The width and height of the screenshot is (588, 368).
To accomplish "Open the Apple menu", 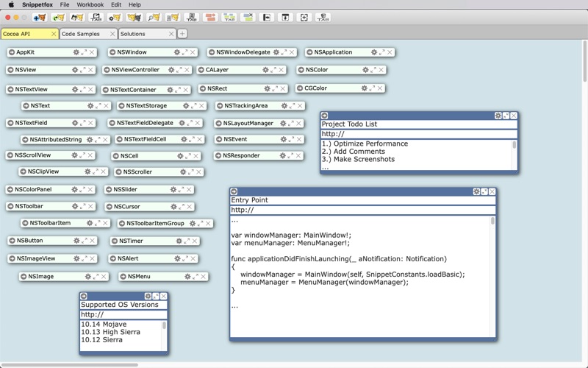I will click(11, 4).
